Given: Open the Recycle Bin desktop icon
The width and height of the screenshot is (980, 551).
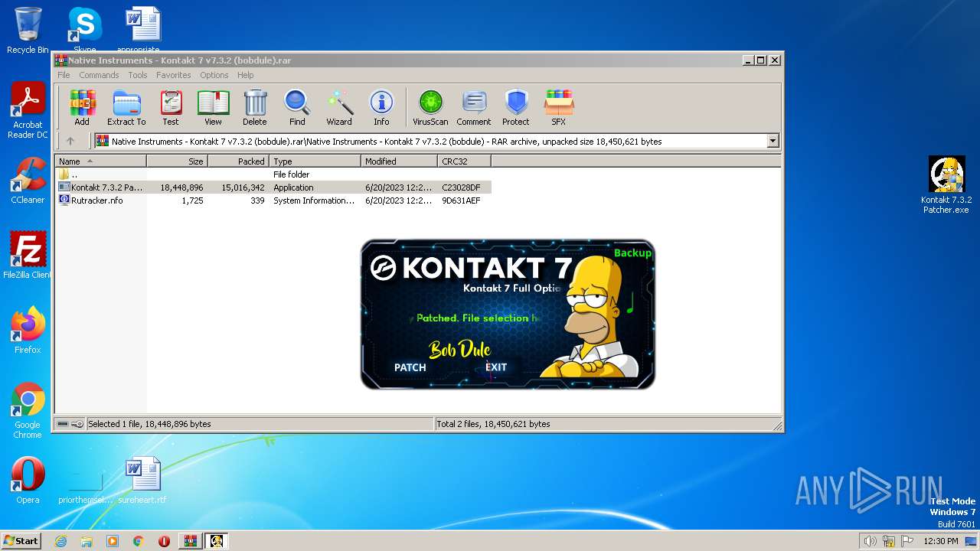Looking at the screenshot, I should 28,31.
